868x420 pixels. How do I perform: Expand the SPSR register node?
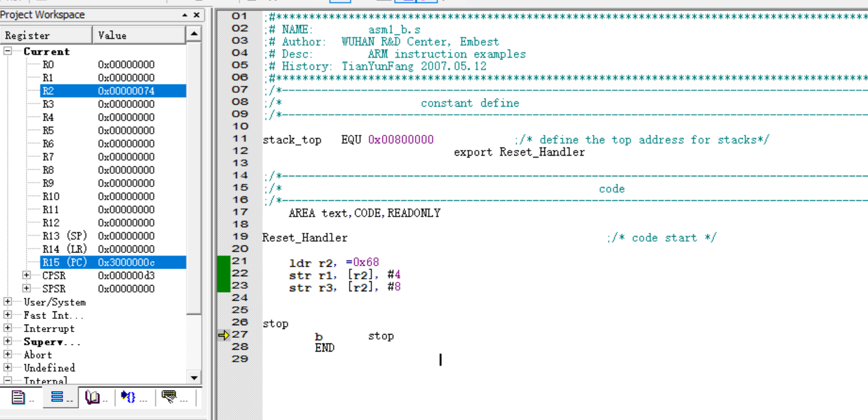click(x=26, y=289)
